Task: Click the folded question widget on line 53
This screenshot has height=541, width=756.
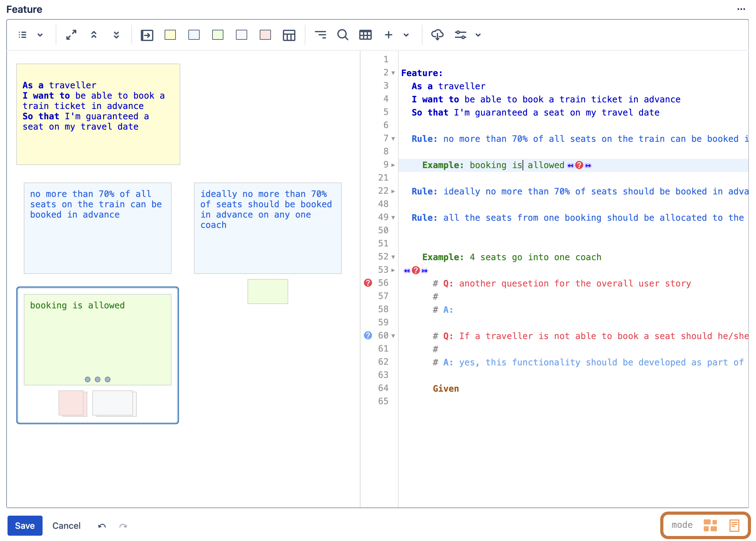Action: click(416, 270)
